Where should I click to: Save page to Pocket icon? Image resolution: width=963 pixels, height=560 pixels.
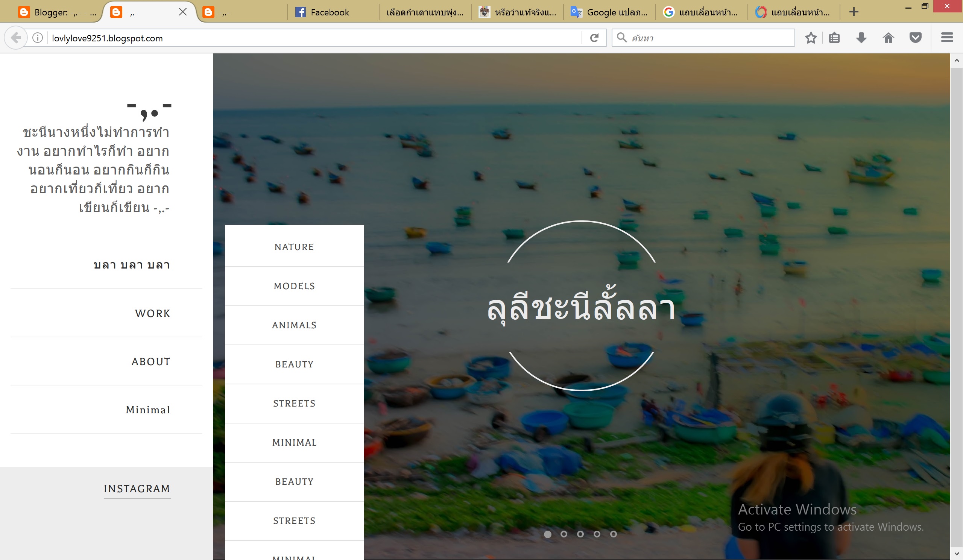[x=915, y=38]
